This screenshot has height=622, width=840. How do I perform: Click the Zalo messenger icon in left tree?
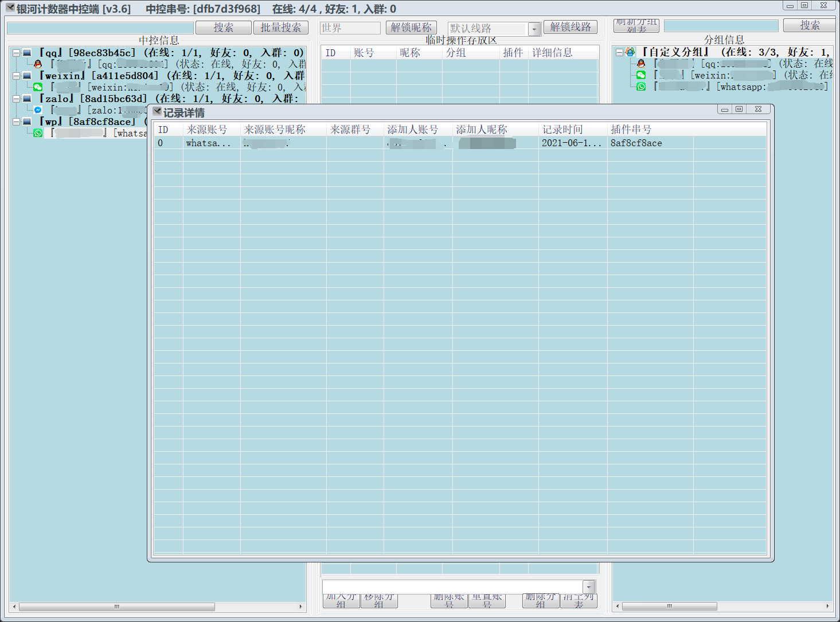click(x=38, y=110)
